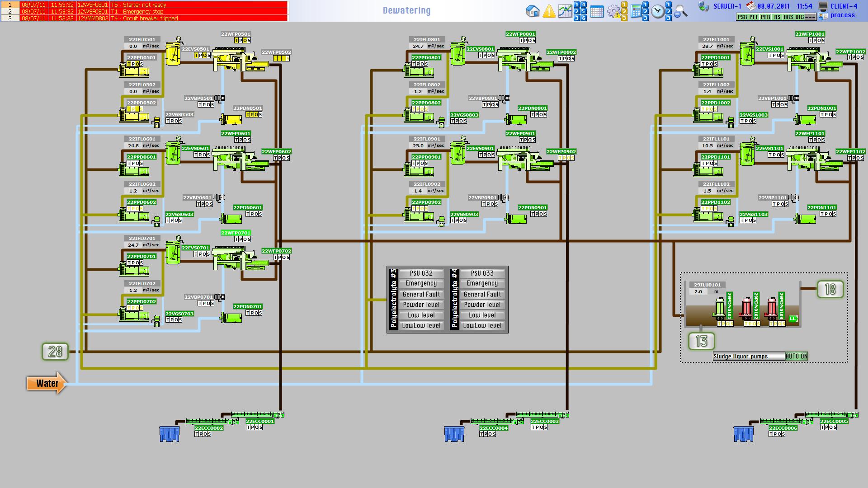Jump to linked screen 13
The height and width of the screenshot is (488, 868).
(701, 341)
